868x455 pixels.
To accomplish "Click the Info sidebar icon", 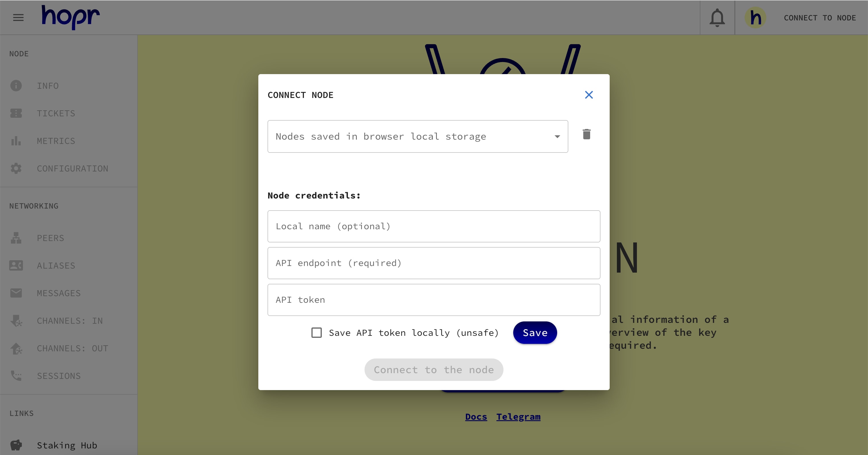I will (x=16, y=86).
